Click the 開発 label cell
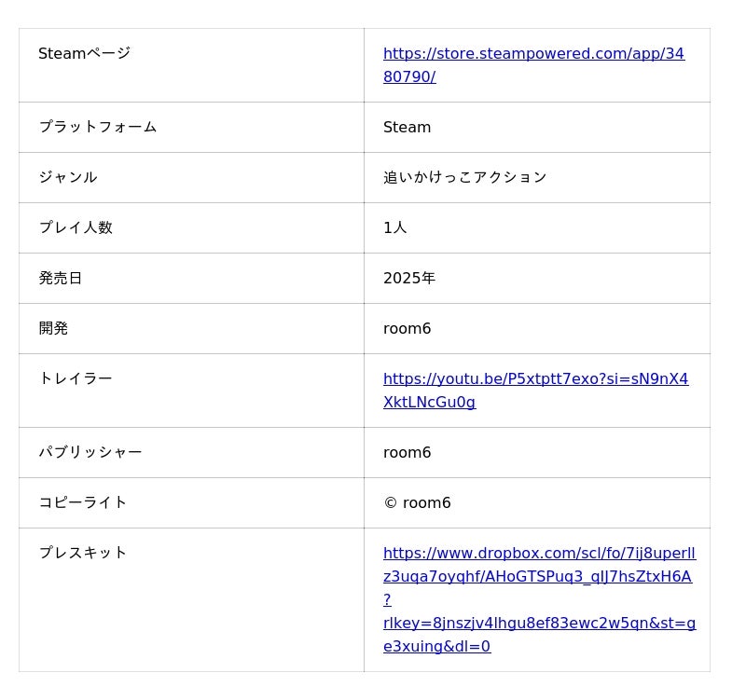 click(x=53, y=328)
